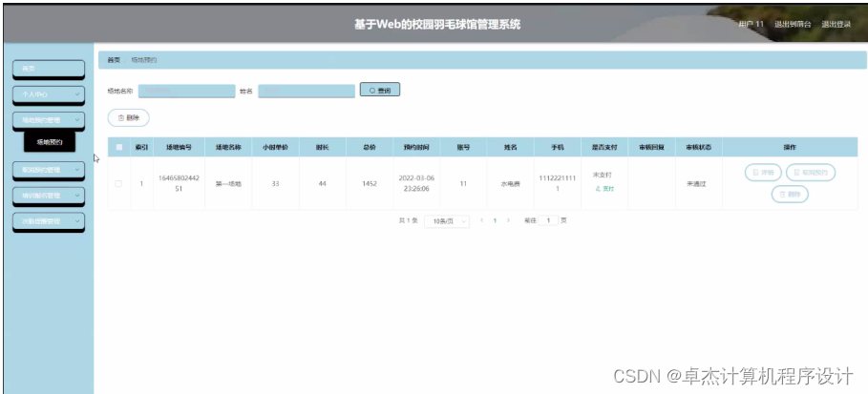The height and width of the screenshot is (394, 868).
Task: Click the 场地编号 column header
Action: tap(179, 148)
